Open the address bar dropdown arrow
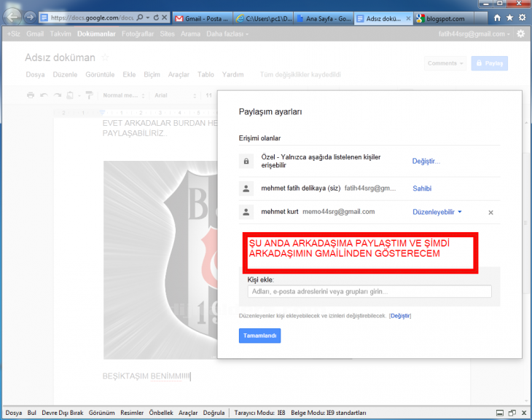The height and width of the screenshot is (420, 532). click(148, 17)
